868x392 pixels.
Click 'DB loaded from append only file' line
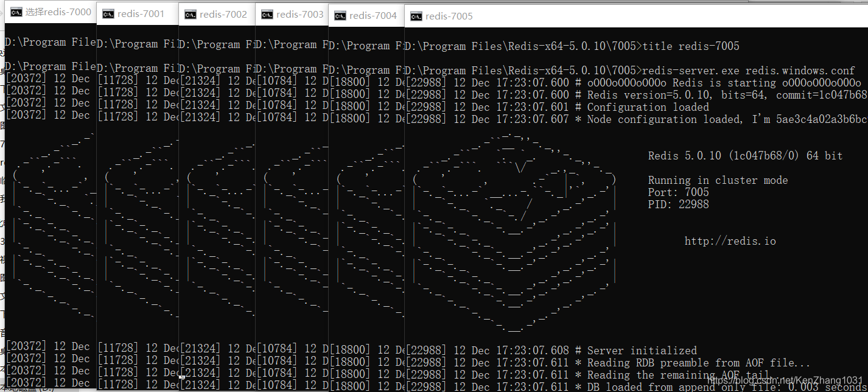pyautogui.click(x=636, y=387)
